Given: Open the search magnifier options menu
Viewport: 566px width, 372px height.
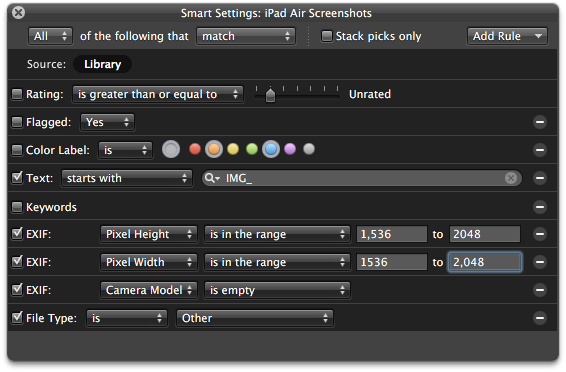Looking at the screenshot, I should [212, 178].
